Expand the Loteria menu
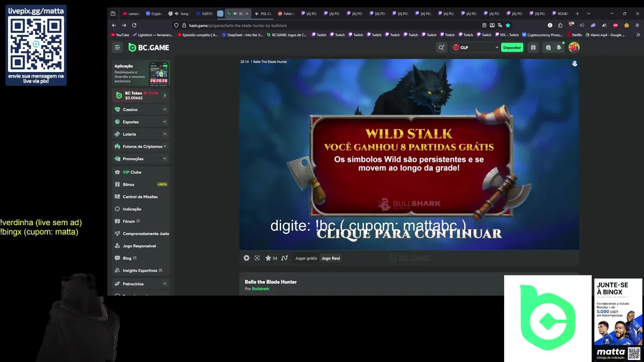Viewport: 644px width, 362px height. coord(141,134)
